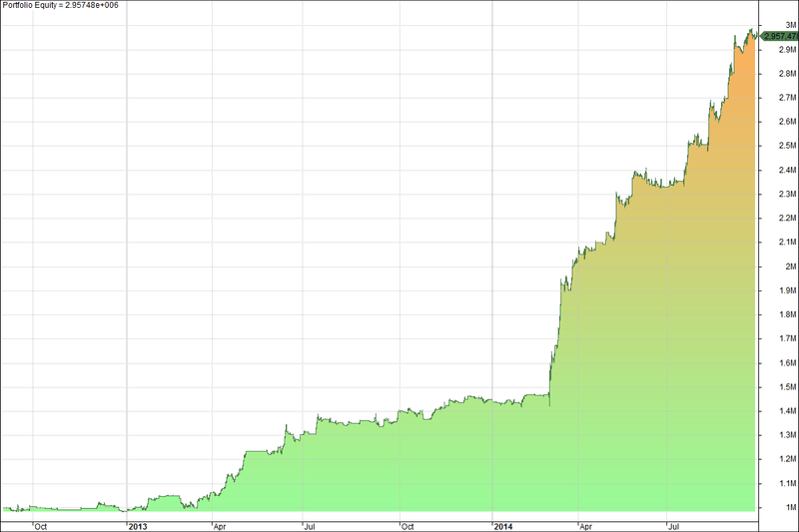
Task: Click the 2.5M y-axis label
Action: click(788, 146)
